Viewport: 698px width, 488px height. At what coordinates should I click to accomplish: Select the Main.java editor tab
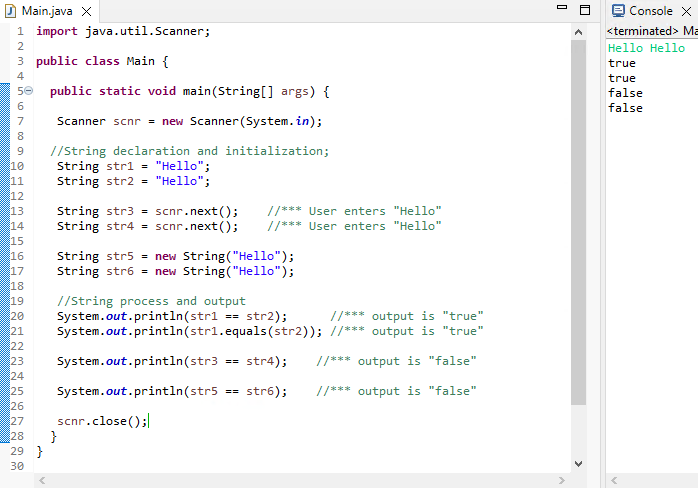47,11
